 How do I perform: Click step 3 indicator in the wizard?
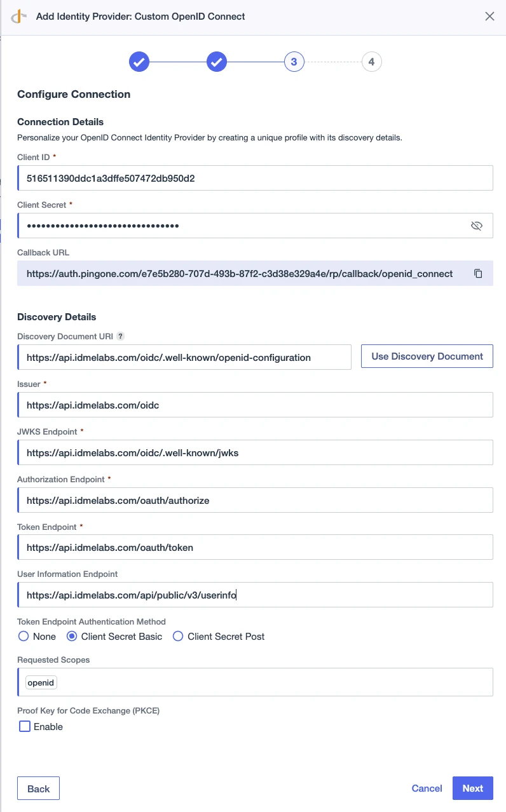pyautogui.click(x=294, y=62)
